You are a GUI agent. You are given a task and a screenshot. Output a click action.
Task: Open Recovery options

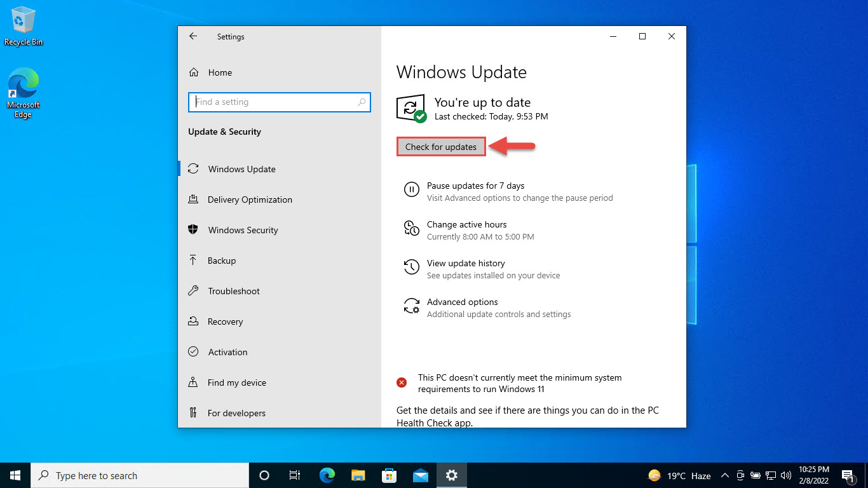(225, 322)
